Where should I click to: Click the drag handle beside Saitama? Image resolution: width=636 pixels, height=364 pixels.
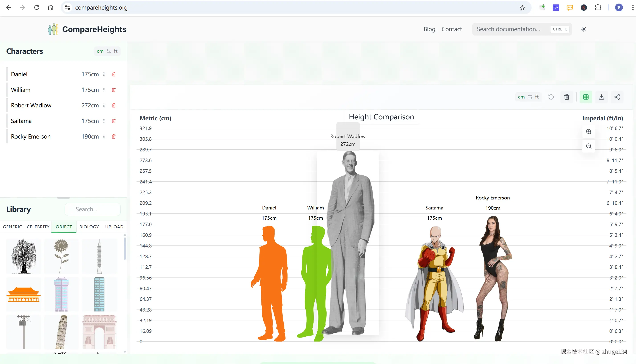(x=104, y=121)
